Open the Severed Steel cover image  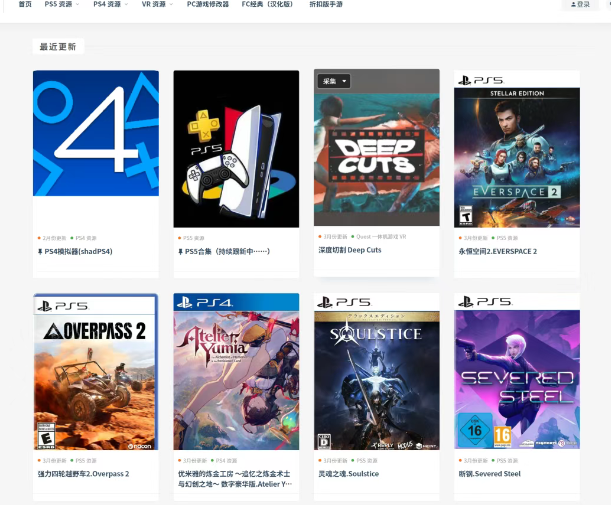point(517,371)
